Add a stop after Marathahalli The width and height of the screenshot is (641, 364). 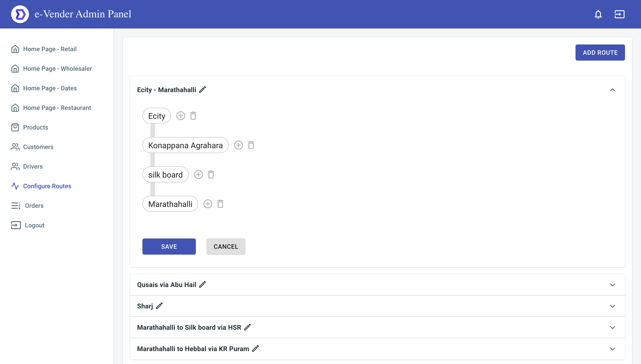[208, 204]
